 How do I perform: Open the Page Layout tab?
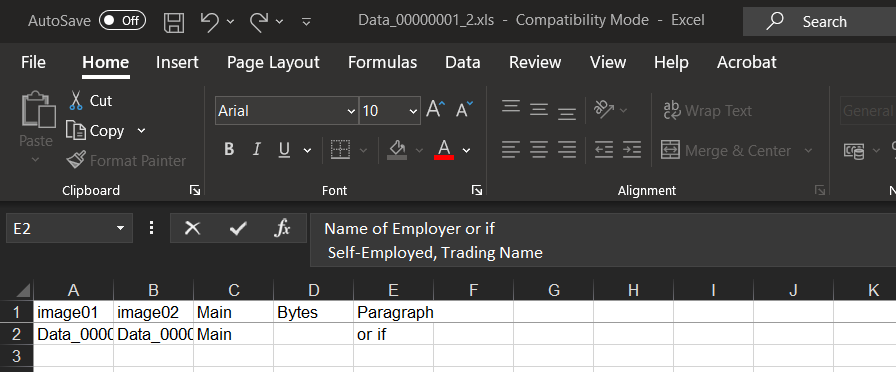pyautogui.click(x=273, y=62)
